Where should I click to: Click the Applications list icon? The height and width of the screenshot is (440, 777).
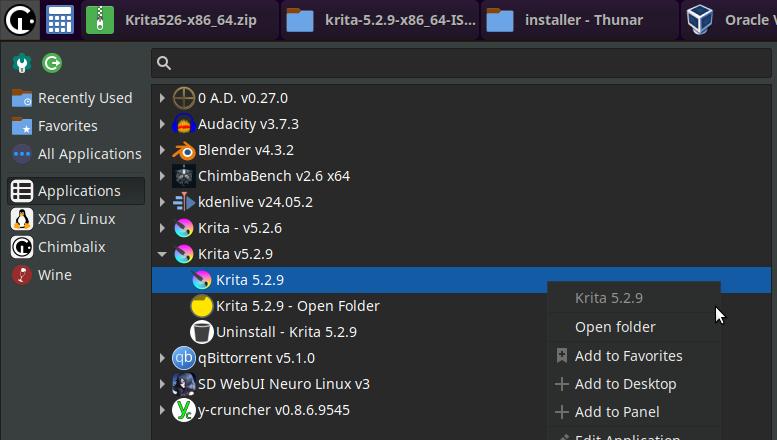(x=22, y=191)
